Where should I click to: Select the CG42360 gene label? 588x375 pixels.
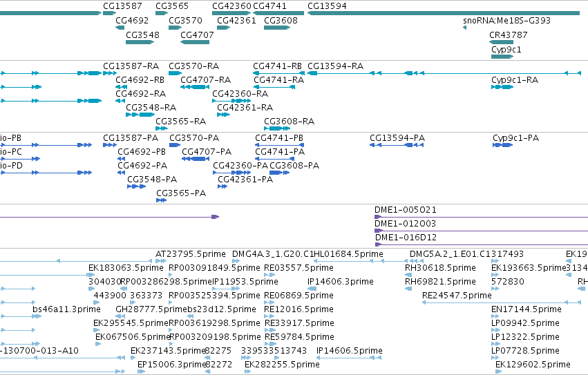pyautogui.click(x=231, y=6)
